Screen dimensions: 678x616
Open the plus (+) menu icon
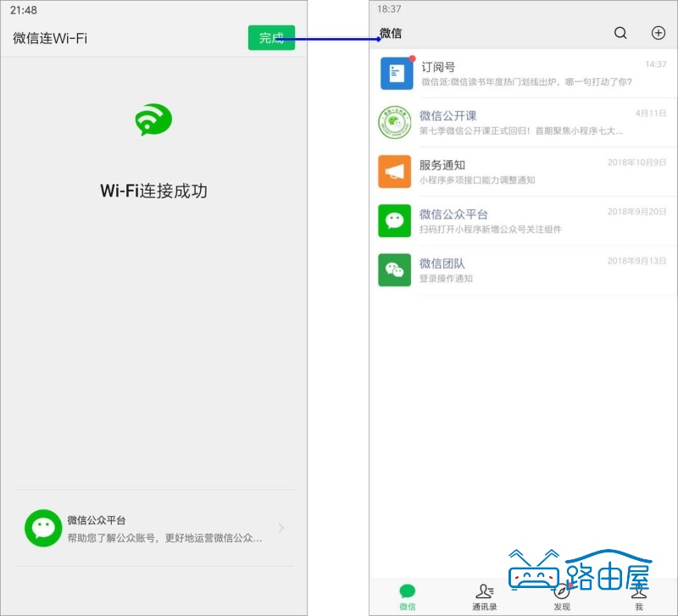[x=658, y=33]
